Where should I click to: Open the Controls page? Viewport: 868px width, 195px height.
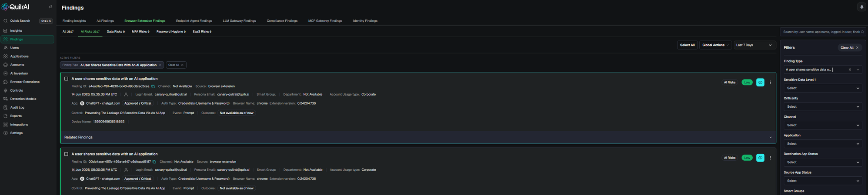[x=17, y=90]
